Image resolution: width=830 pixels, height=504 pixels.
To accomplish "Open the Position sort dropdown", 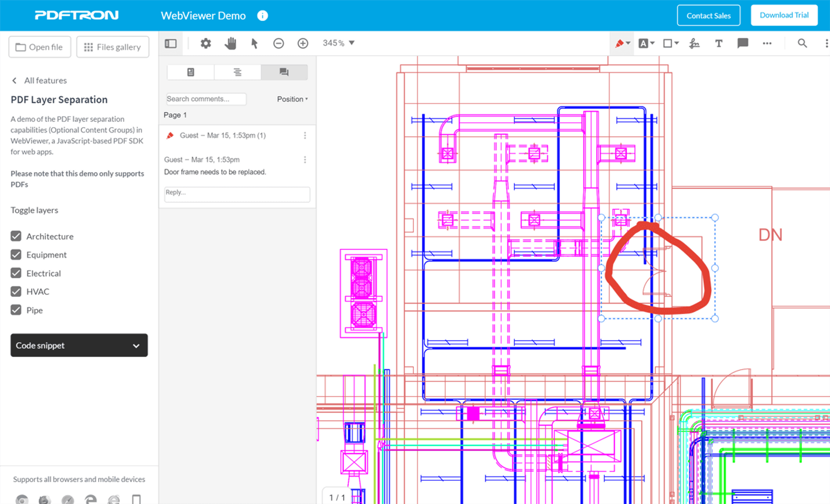I will tap(292, 99).
